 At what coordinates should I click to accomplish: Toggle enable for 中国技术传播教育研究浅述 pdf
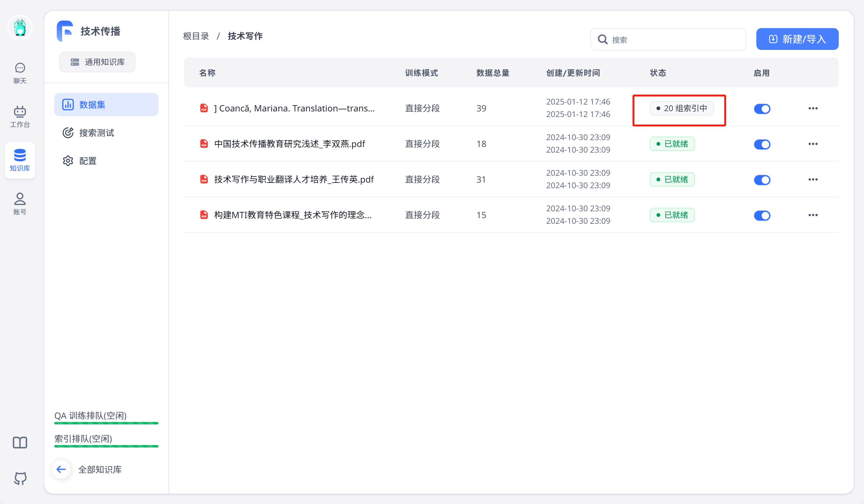[762, 144]
